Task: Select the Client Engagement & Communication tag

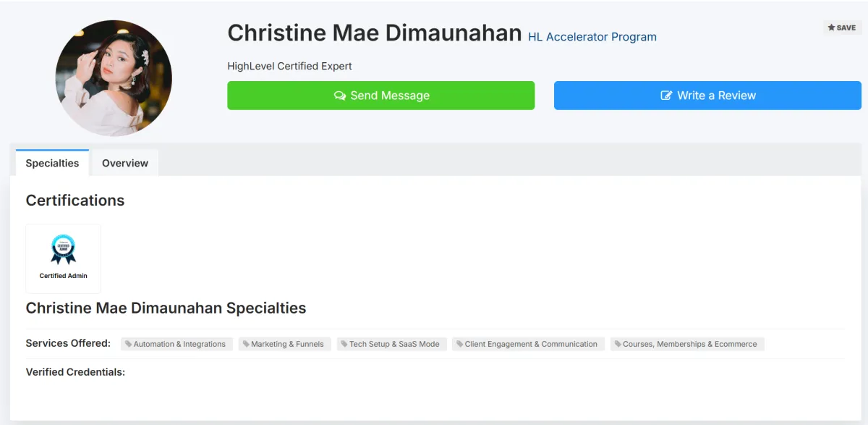Action: 529,344
